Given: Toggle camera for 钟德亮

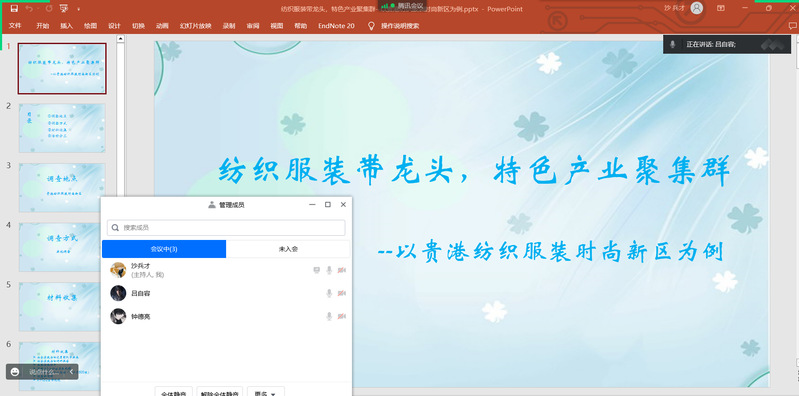Looking at the screenshot, I should click(341, 316).
